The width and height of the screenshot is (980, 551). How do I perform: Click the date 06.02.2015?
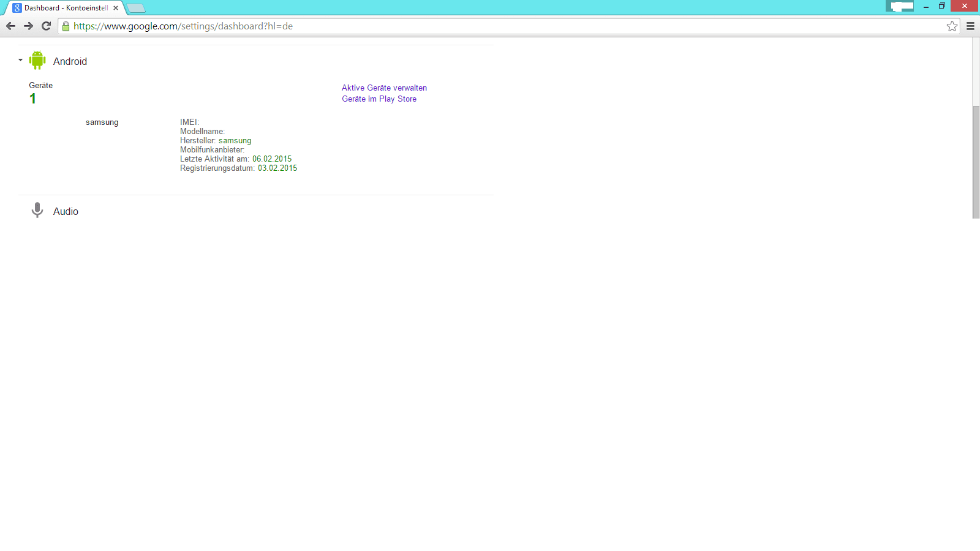coord(272,159)
